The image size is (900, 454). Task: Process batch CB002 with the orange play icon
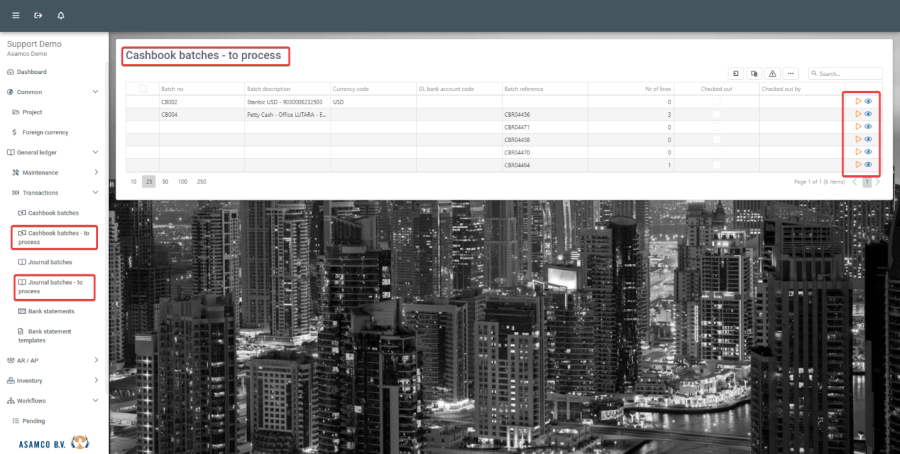tap(858, 101)
